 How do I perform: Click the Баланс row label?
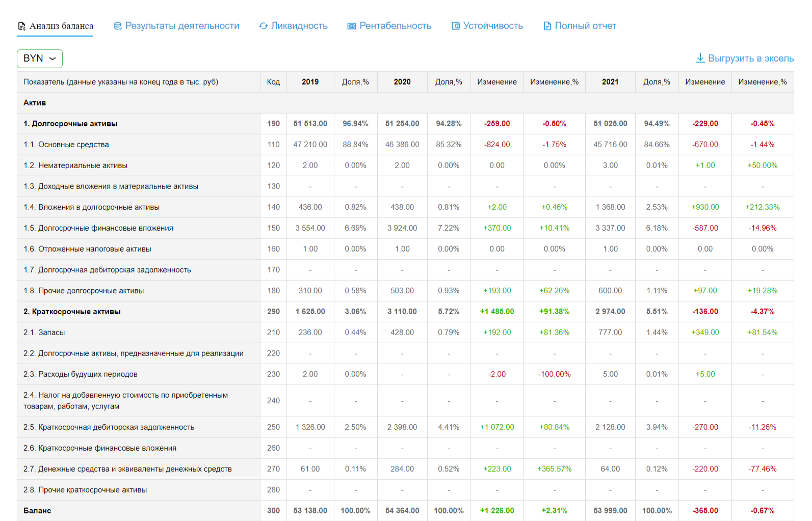(x=37, y=511)
